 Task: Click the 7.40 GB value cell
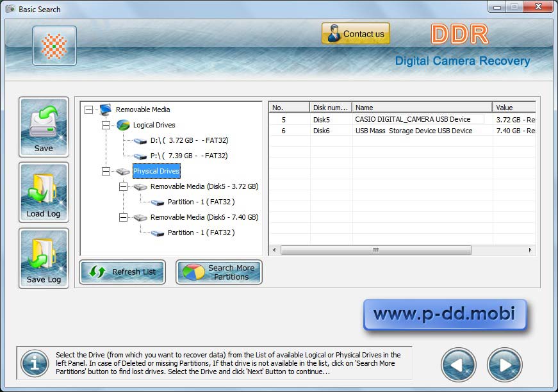click(516, 131)
